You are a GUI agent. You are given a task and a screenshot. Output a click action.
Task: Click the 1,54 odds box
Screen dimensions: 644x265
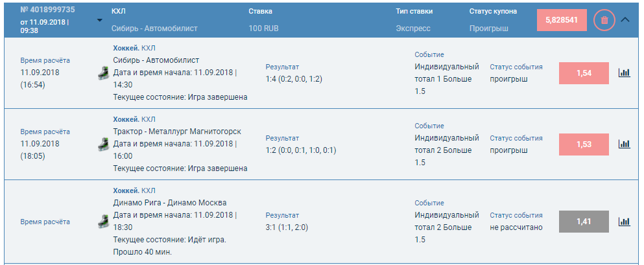click(584, 73)
